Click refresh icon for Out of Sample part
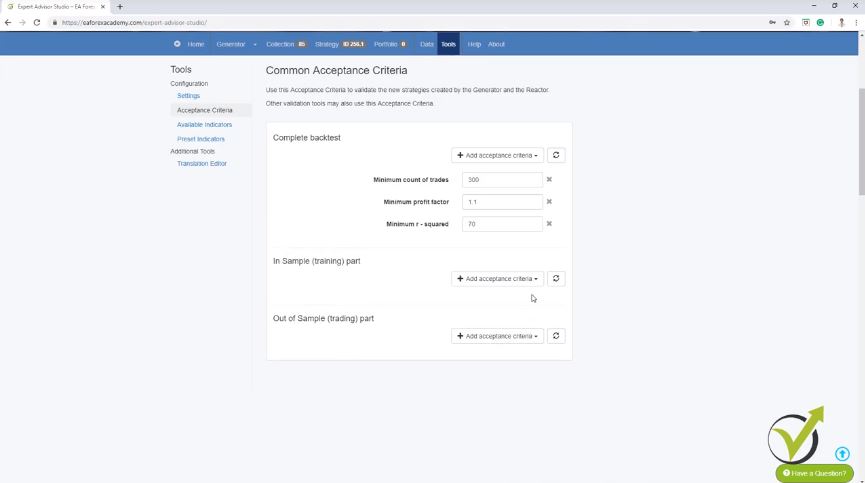This screenshot has height=483, width=865. (x=557, y=336)
